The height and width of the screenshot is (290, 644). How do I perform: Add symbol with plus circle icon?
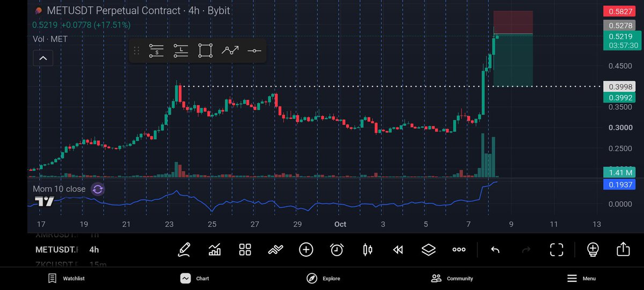(x=306, y=249)
